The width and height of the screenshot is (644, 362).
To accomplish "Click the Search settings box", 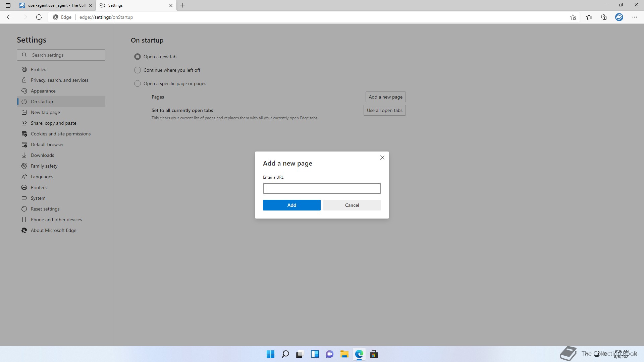I will [61, 55].
